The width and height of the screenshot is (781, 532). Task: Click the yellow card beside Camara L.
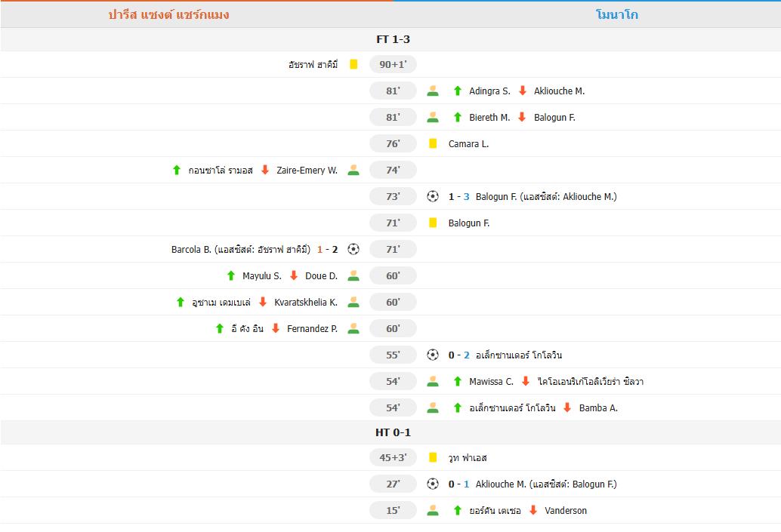(x=433, y=143)
